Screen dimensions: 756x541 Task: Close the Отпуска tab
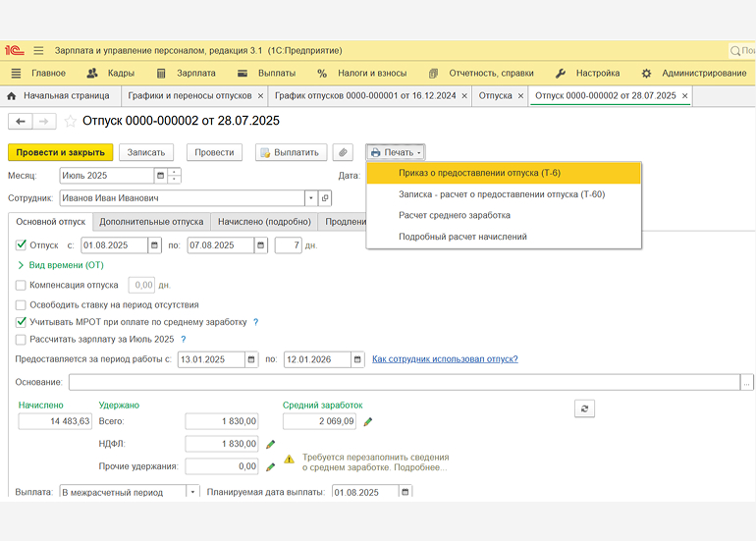point(520,96)
